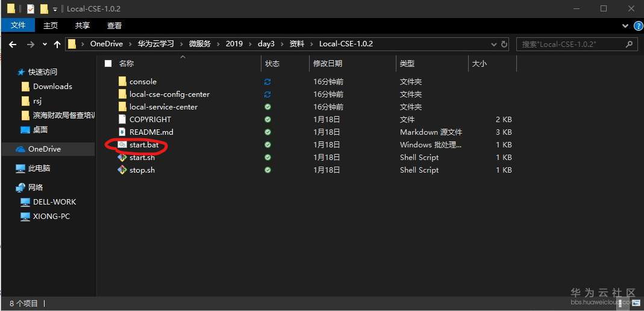Screen dimensions: 644x311
Task: Go forward with the forward arrow
Action: coord(31,45)
